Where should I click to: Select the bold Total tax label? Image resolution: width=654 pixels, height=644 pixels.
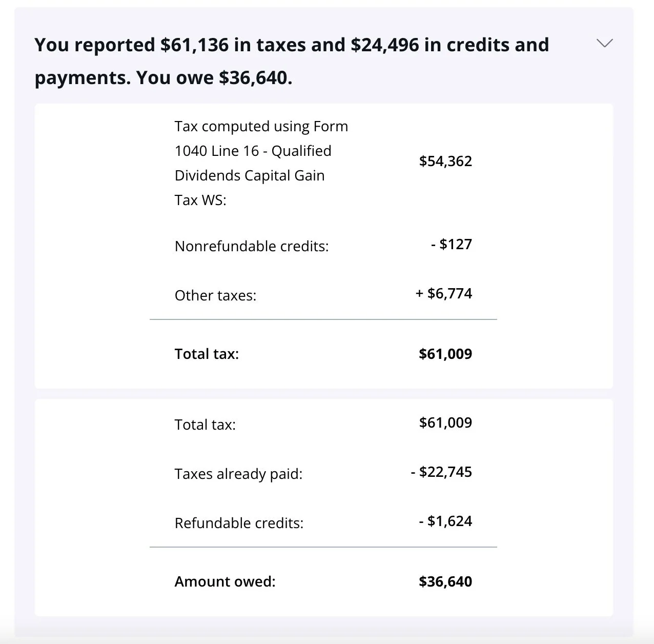tap(207, 354)
